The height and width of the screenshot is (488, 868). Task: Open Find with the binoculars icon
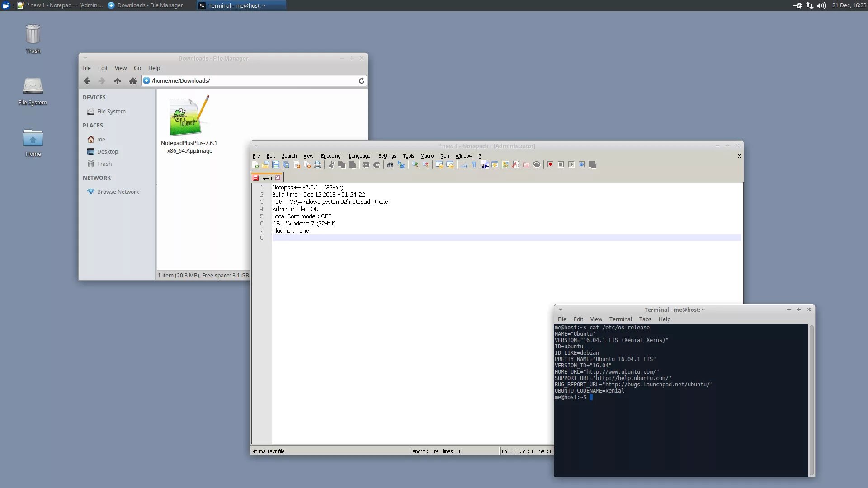[391, 165]
